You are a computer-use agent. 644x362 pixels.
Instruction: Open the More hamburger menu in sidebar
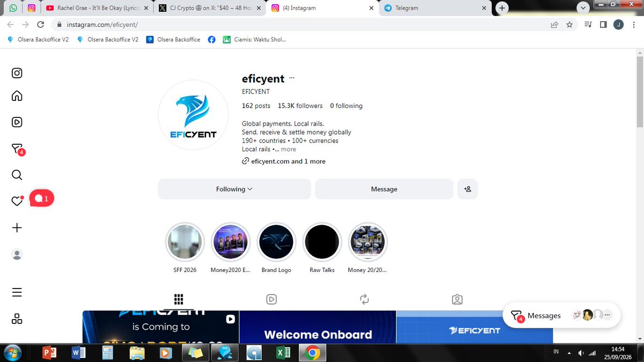coord(17,292)
